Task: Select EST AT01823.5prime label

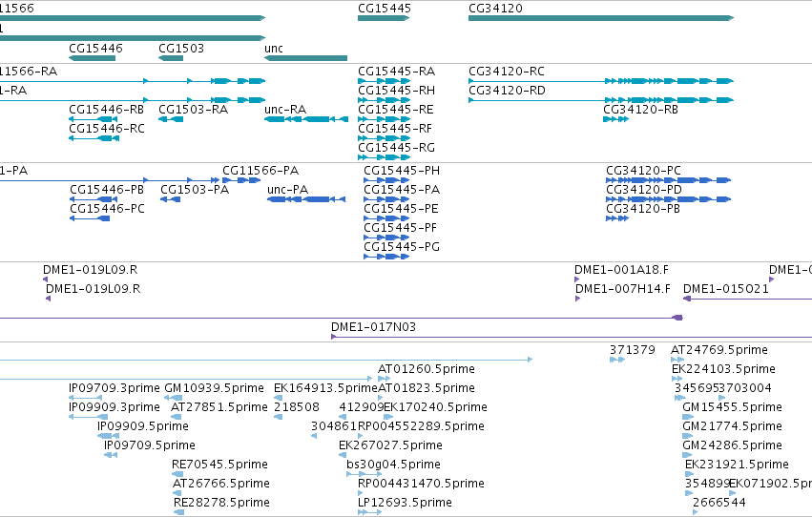Action: coord(427,388)
